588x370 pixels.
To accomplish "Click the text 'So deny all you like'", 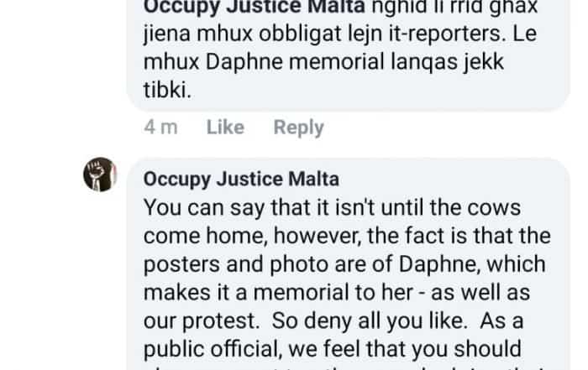I will (x=370, y=321).
